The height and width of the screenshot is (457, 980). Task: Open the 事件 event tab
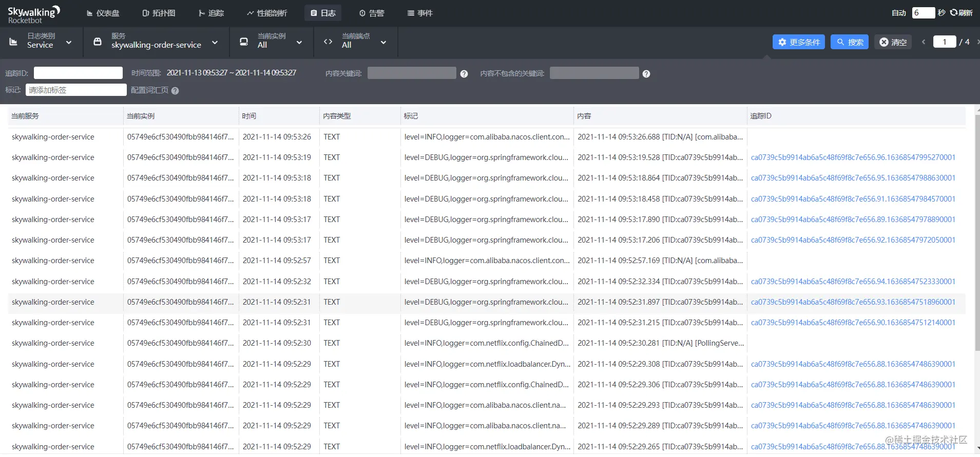click(x=420, y=13)
